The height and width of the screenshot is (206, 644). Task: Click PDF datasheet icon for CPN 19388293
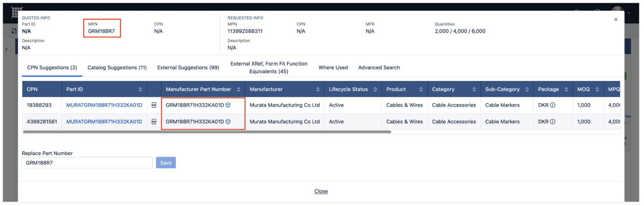click(x=154, y=105)
